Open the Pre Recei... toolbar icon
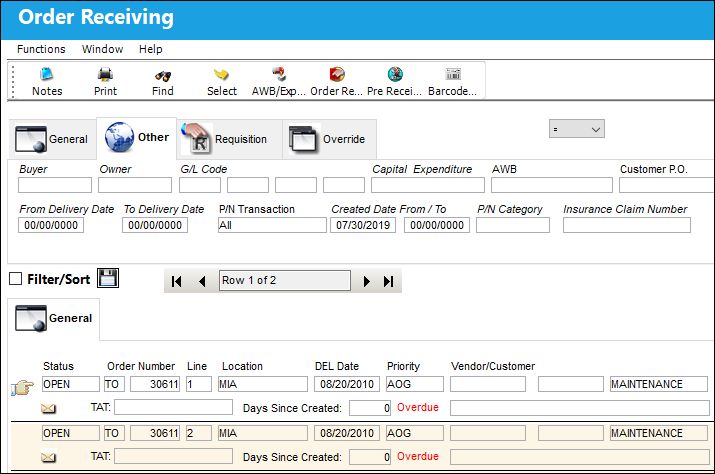715x474 pixels. click(x=395, y=74)
